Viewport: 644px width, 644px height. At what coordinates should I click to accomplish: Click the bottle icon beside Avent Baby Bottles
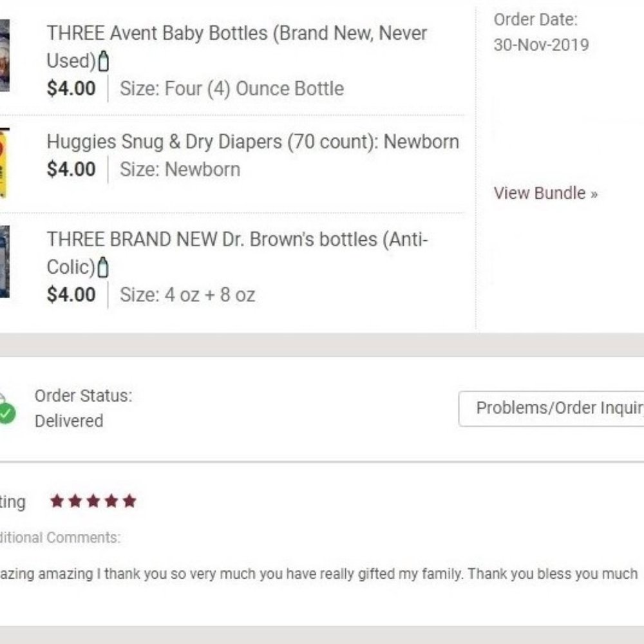(103, 62)
